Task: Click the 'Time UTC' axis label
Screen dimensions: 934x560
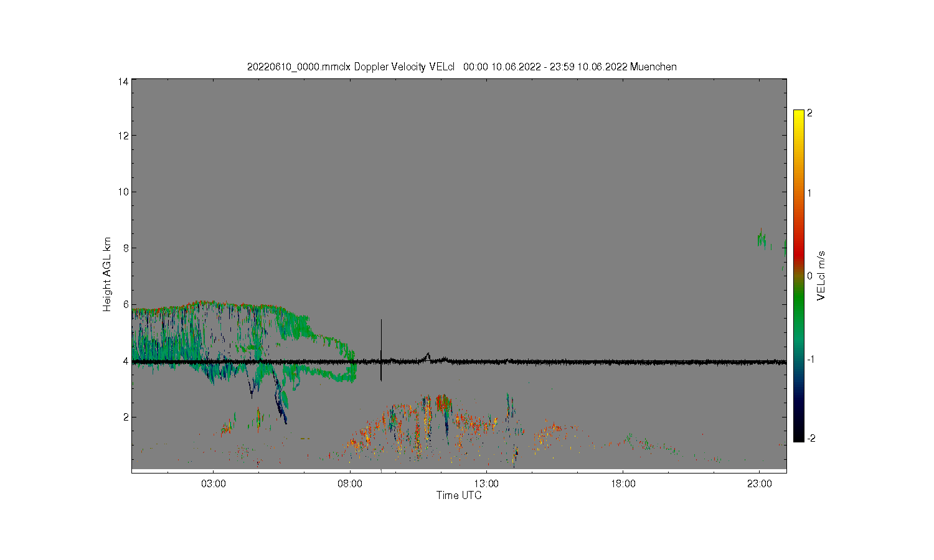Action: point(459,495)
